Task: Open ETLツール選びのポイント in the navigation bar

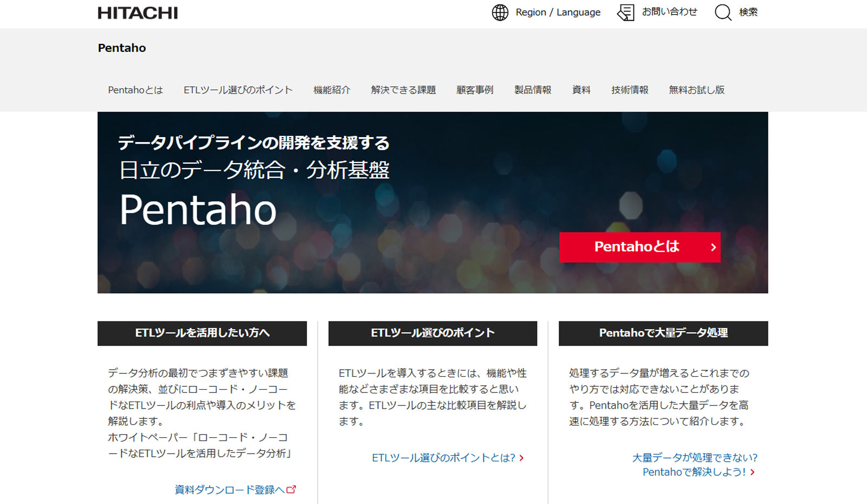Action: pyautogui.click(x=238, y=90)
